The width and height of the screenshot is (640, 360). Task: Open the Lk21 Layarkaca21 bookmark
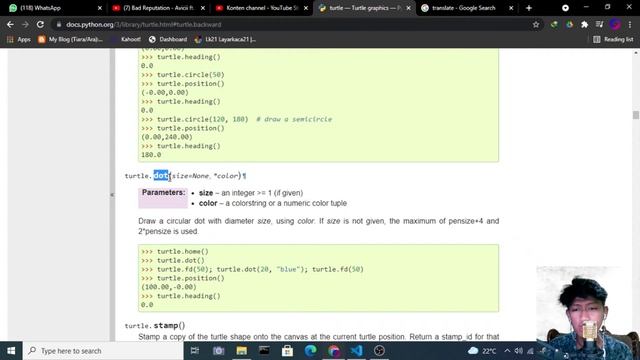(225, 39)
